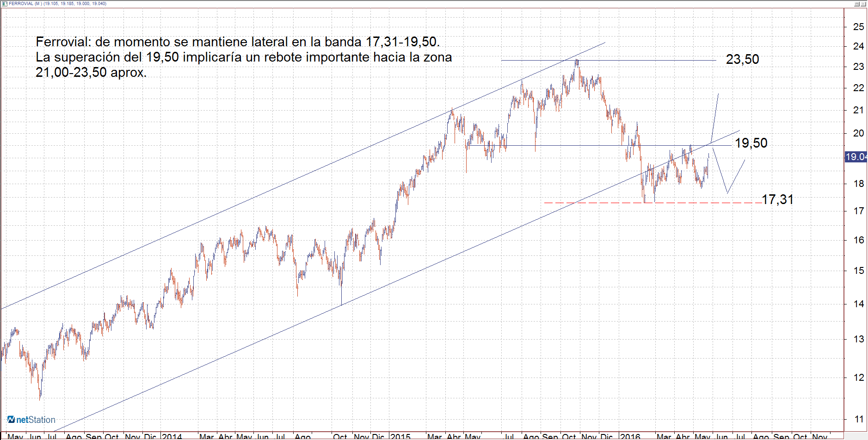
Task: Select the annotation line starting 'Ferrovial: de momento'
Action: click(x=238, y=42)
